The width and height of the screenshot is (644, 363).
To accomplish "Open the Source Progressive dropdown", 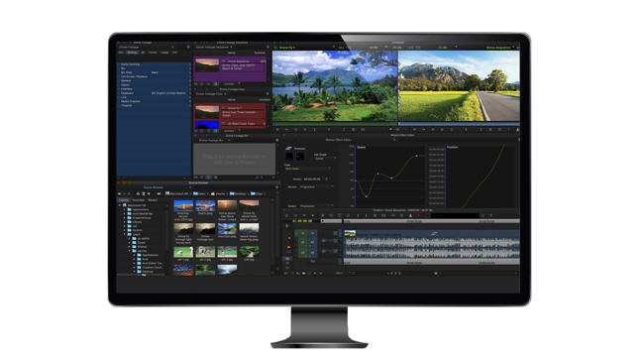I will (316, 186).
